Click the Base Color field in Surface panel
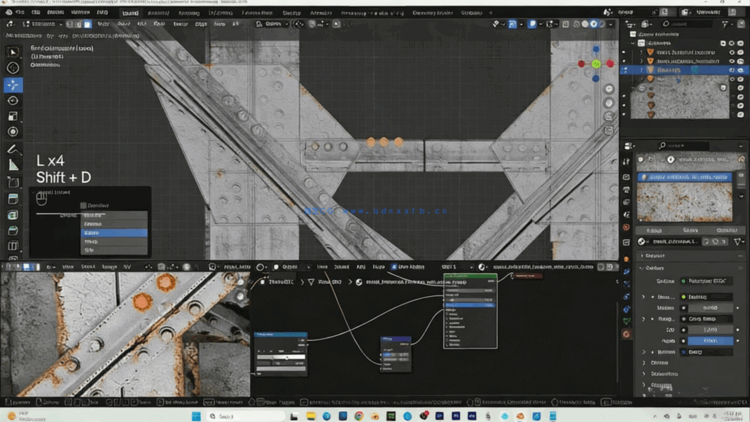 707,297
